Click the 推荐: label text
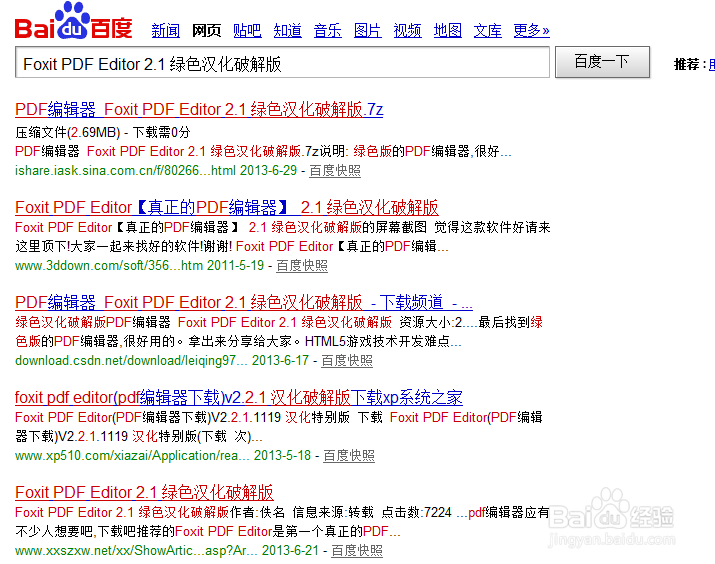The width and height of the screenshot is (715, 564). pos(690,64)
